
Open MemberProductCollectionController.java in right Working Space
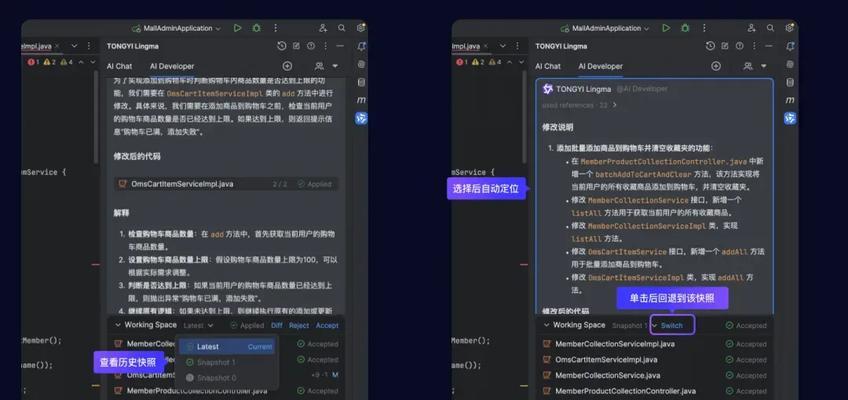tap(625, 391)
